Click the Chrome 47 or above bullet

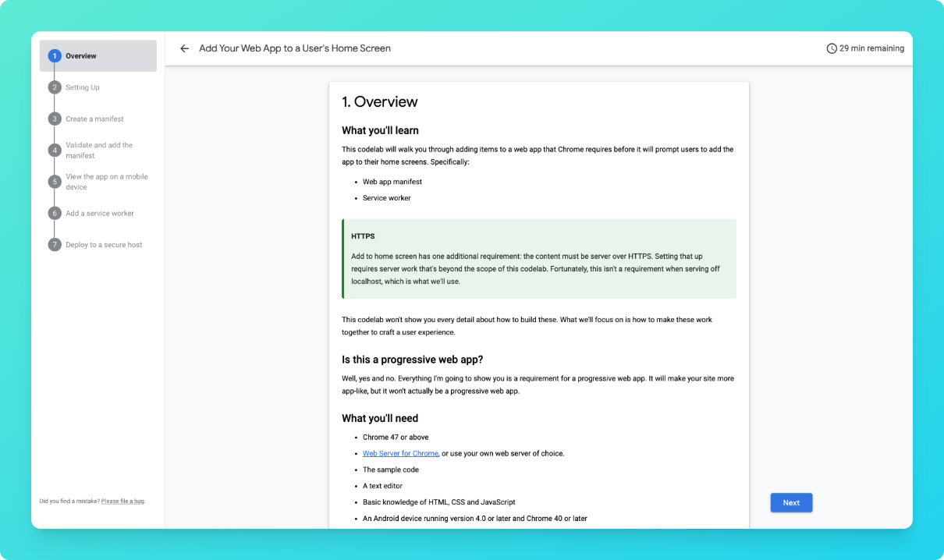396,438
